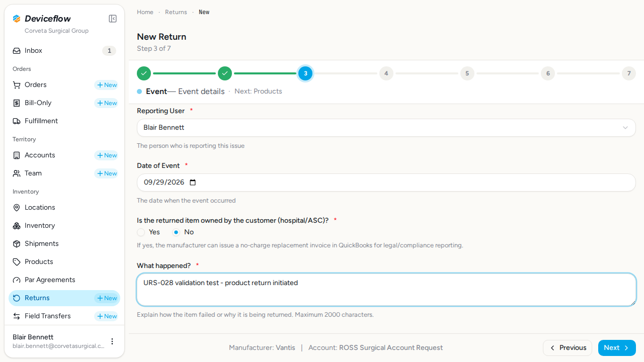Go back with the Previous button
Screen dimensions: 644x362
[568, 348]
